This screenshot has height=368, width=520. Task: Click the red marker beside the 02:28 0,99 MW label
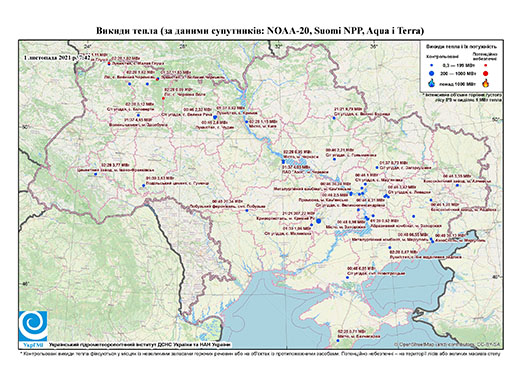pyautogui.click(x=163, y=98)
